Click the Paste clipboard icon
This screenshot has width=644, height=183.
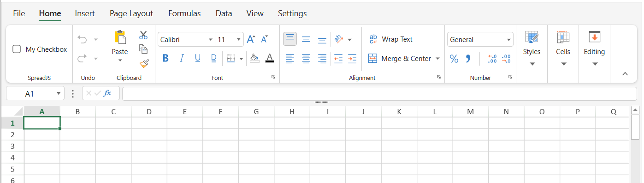coord(120,37)
